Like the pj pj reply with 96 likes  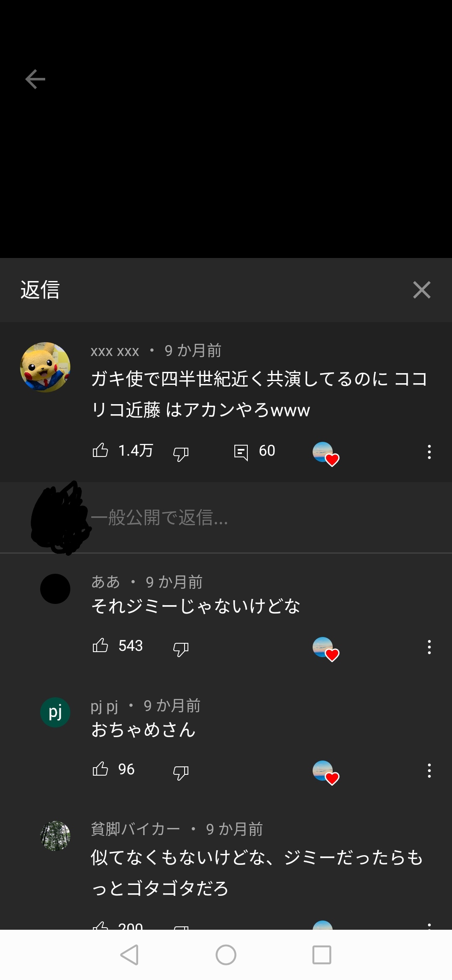[x=100, y=769]
